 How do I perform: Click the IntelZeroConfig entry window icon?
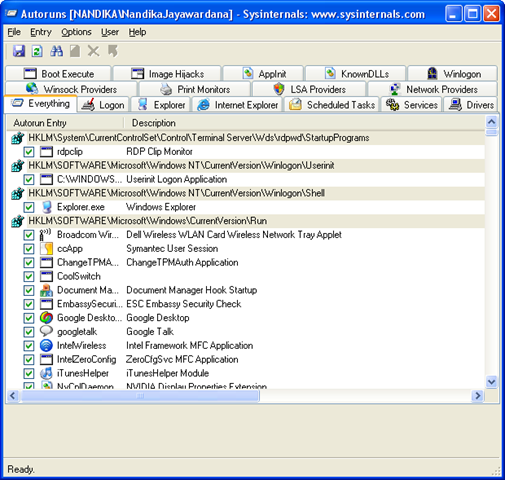(46, 359)
